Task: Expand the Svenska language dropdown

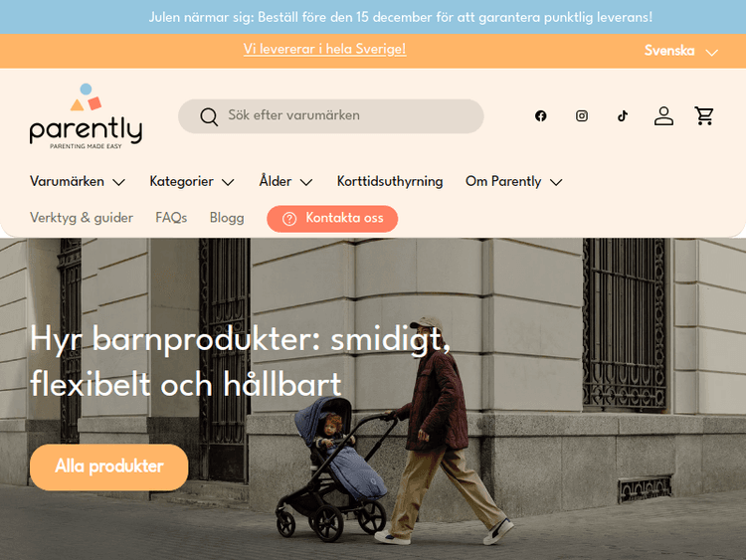Action: [x=680, y=51]
